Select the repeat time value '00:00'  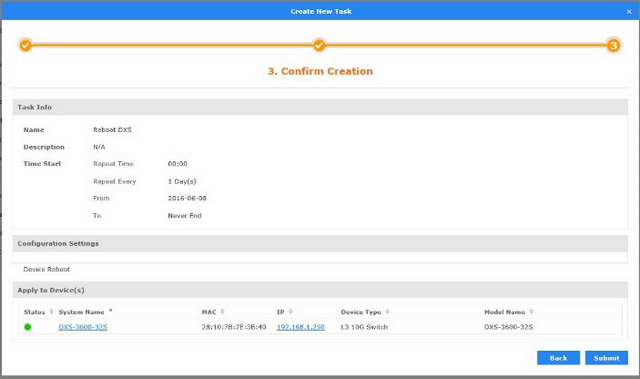178,164
